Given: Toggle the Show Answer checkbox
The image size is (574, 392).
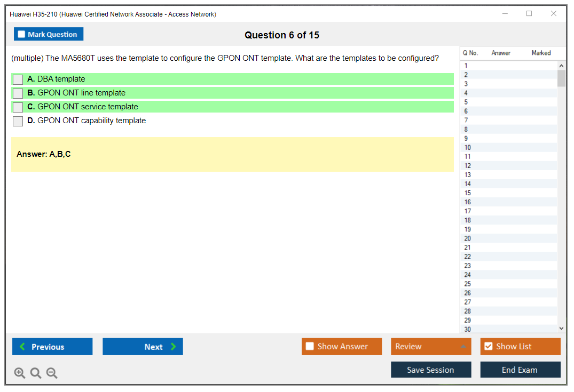Looking at the screenshot, I should click(x=310, y=347).
